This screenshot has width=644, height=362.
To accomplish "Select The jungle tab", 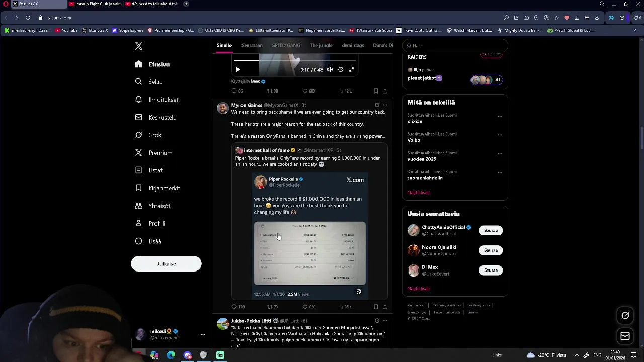I will tap(321, 45).
